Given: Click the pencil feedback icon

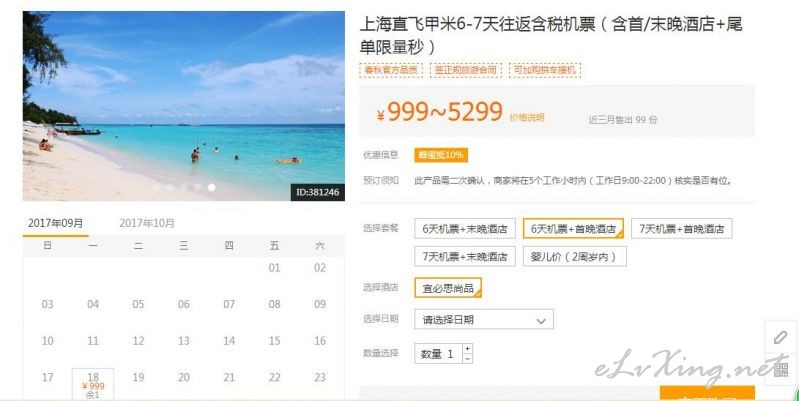Looking at the screenshot, I should pos(780,337).
